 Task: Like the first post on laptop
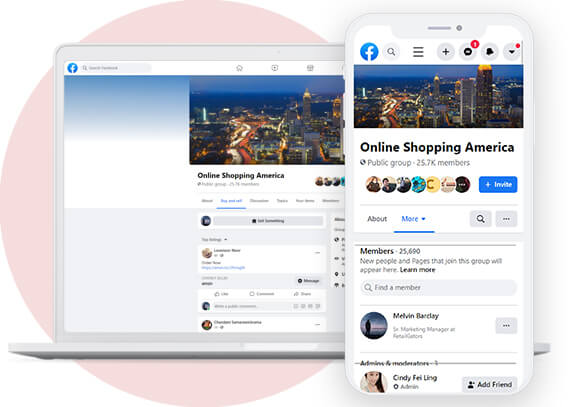tap(222, 294)
